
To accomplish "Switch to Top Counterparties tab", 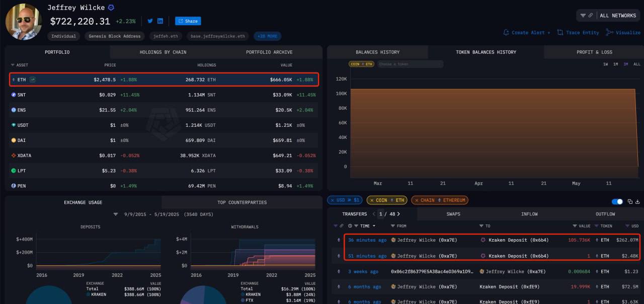I will (x=243, y=202).
